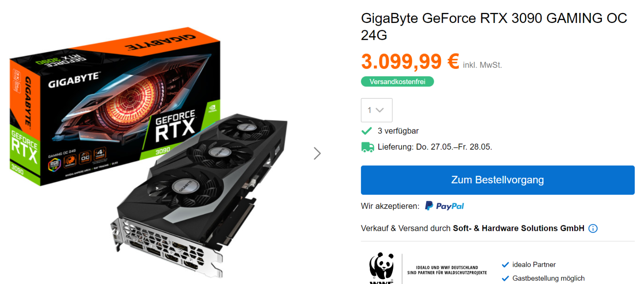644x284 pixels.
Task: Click the PayPal logo
Action: tap(444, 206)
